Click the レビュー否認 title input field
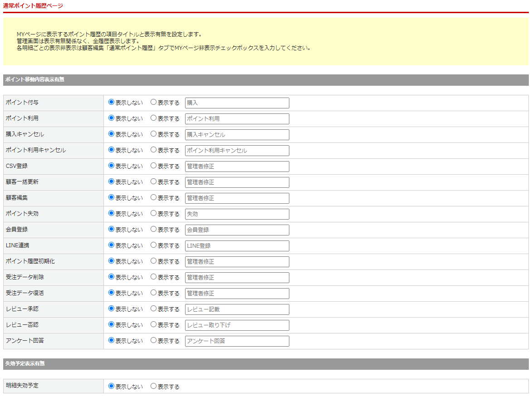532x397 pixels. point(237,325)
